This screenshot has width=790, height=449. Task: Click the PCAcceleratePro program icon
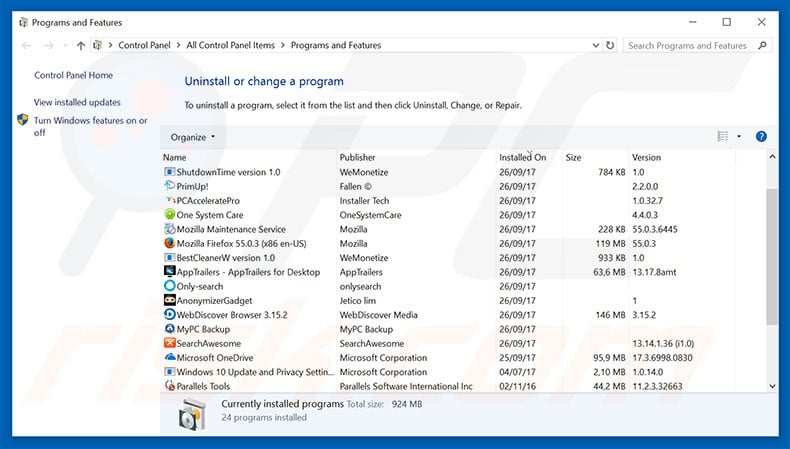pyautogui.click(x=170, y=200)
